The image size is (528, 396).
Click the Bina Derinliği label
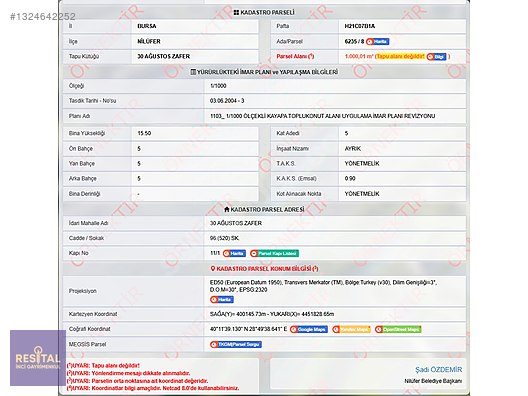point(85,194)
